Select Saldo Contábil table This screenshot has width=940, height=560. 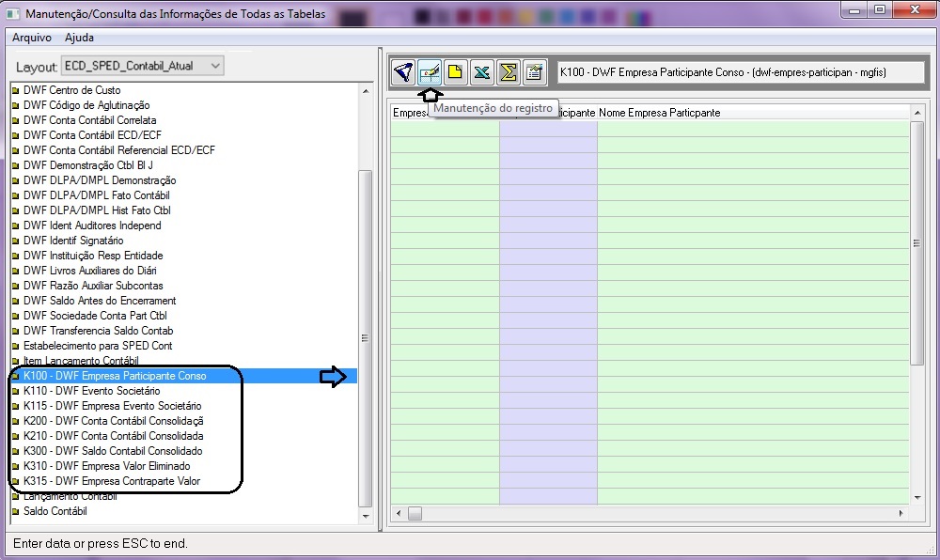tap(55, 511)
